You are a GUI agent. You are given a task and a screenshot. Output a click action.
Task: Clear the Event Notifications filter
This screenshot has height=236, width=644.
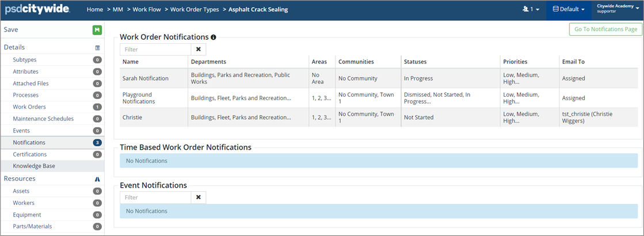[199, 197]
